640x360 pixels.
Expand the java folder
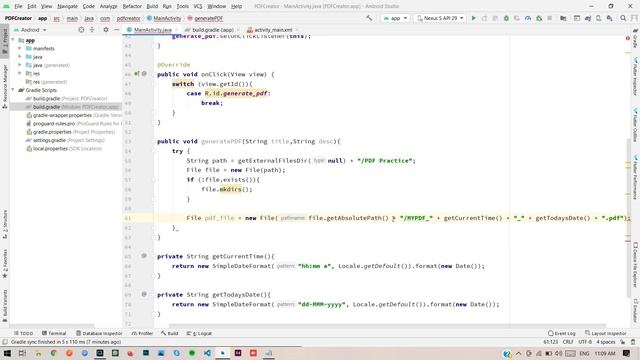tap(20, 57)
